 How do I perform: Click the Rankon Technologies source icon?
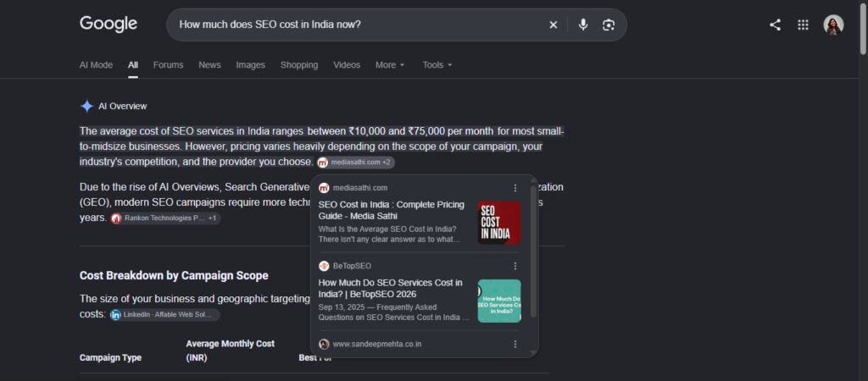pyautogui.click(x=116, y=218)
